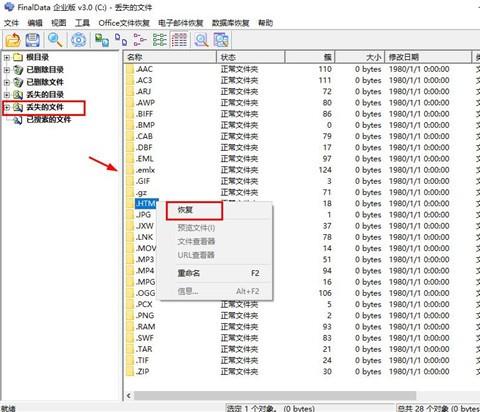Click the .AAC folder icon
480x412 pixels.
click(130, 69)
